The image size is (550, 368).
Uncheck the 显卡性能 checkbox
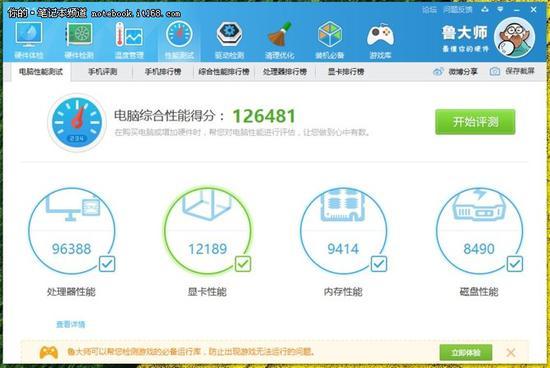tap(243, 264)
